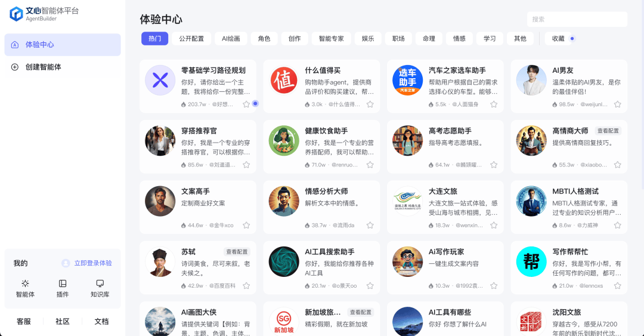Select the 智能专家 tab
Screen dimensions: 644x336
click(332, 38)
